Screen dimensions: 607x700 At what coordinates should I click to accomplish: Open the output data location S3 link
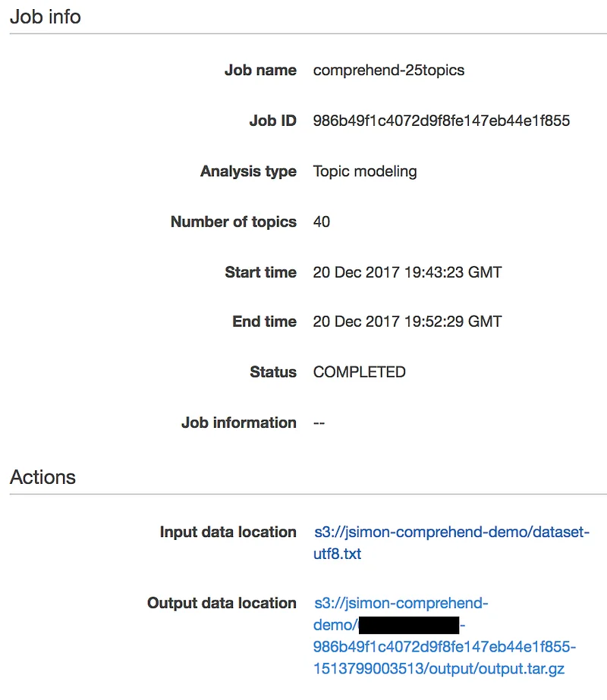coord(445,636)
